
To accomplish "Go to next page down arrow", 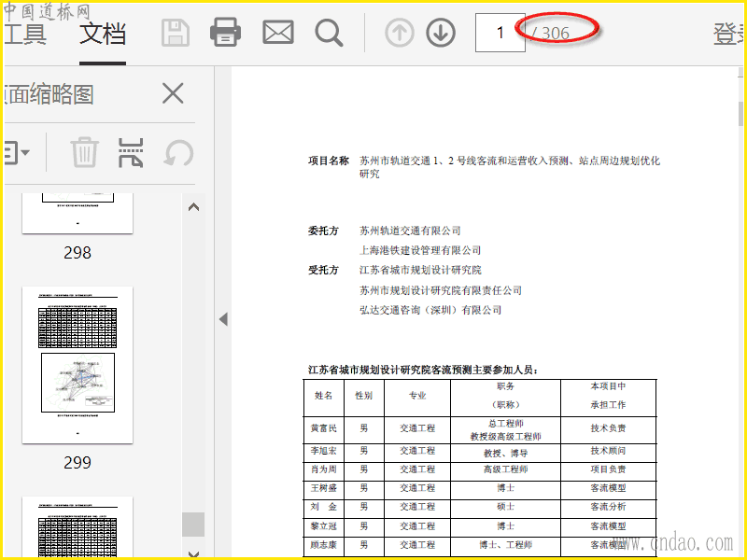I will pyautogui.click(x=441, y=33).
